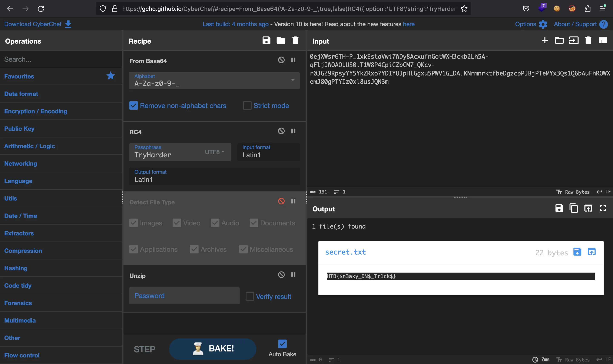Toggle the Images checkbox
613x364 pixels.
[133, 223]
